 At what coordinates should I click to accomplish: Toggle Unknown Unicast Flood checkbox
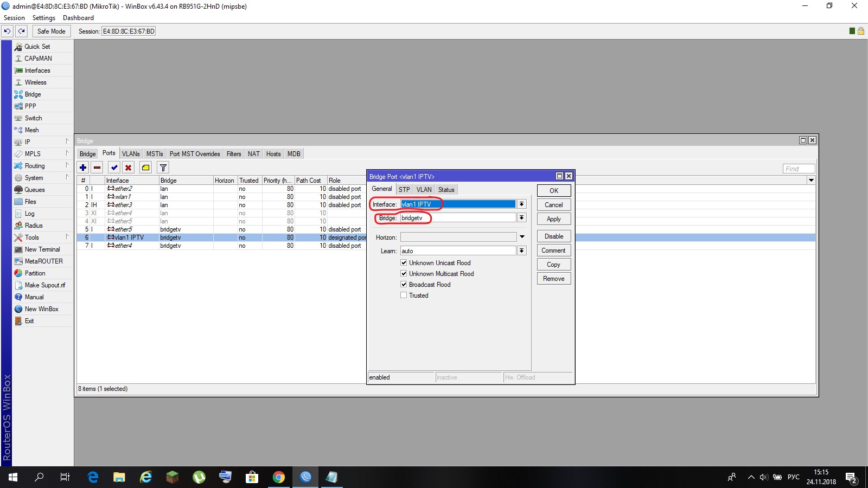click(x=404, y=263)
